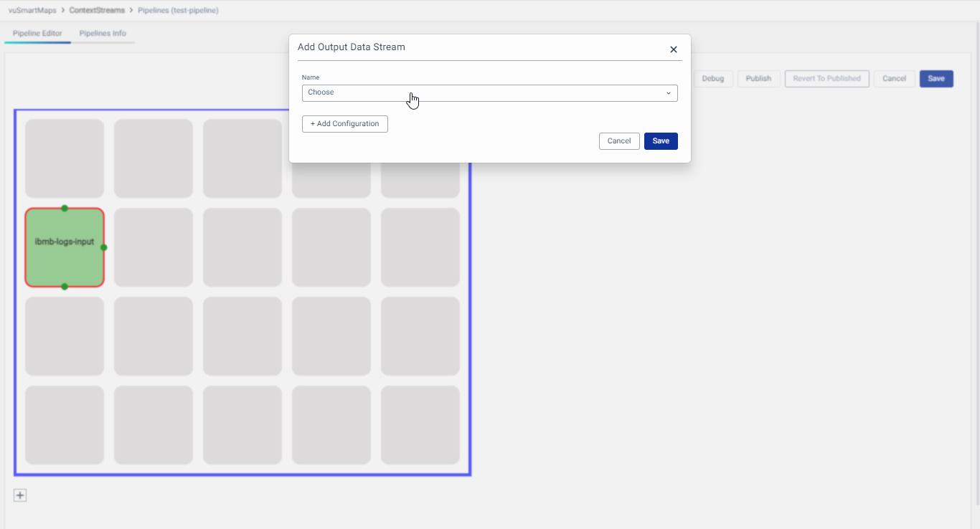This screenshot has width=980, height=529.
Task: Publish the pipeline
Action: coord(758,79)
